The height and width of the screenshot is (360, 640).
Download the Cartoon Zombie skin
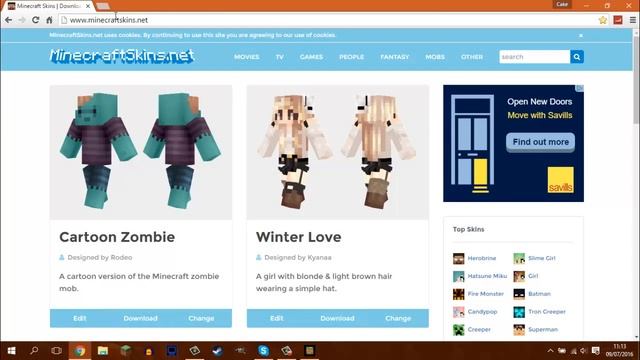tap(140, 318)
